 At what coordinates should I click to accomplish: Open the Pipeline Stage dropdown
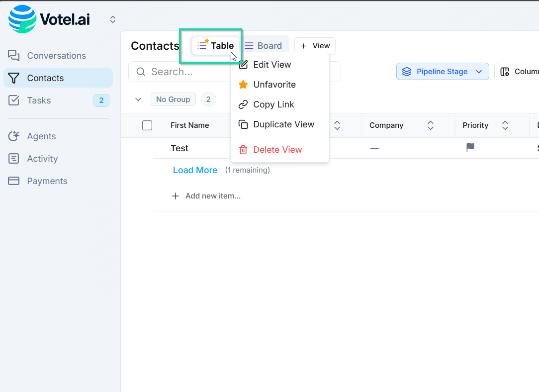(442, 72)
